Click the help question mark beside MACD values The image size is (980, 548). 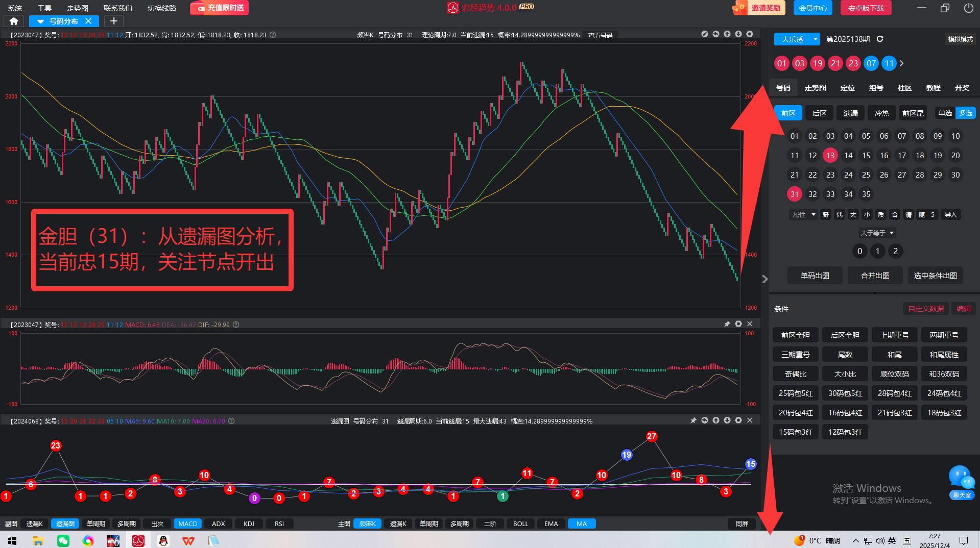pyautogui.click(x=236, y=325)
